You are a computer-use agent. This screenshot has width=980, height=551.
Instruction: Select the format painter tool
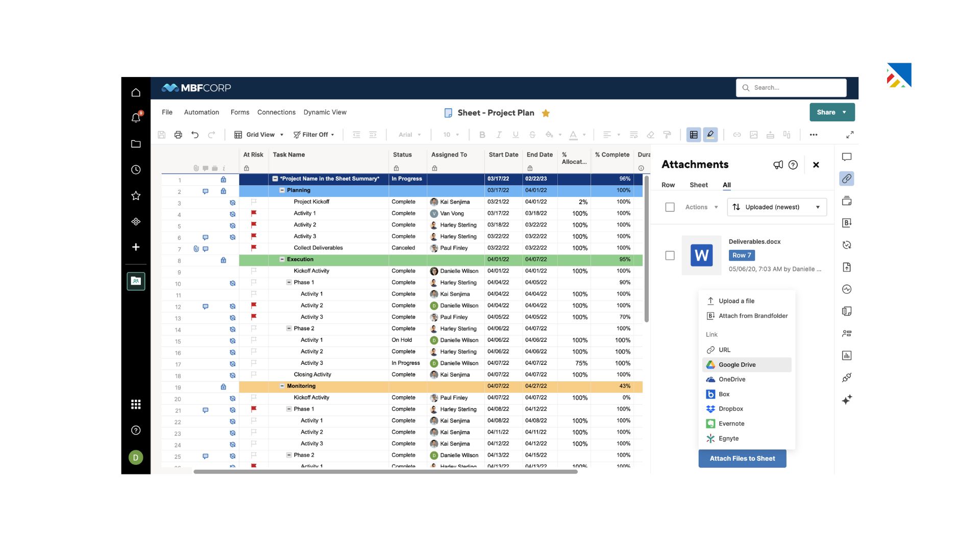pyautogui.click(x=667, y=135)
